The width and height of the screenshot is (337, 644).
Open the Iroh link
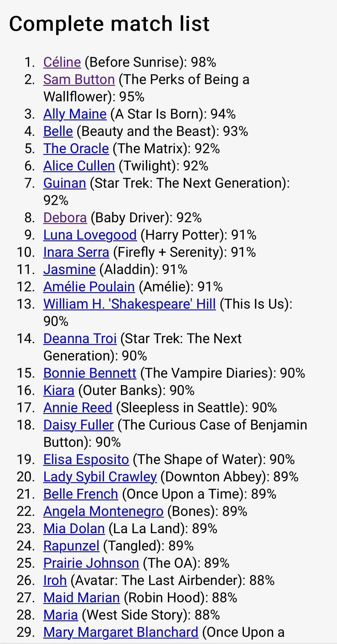click(55, 580)
